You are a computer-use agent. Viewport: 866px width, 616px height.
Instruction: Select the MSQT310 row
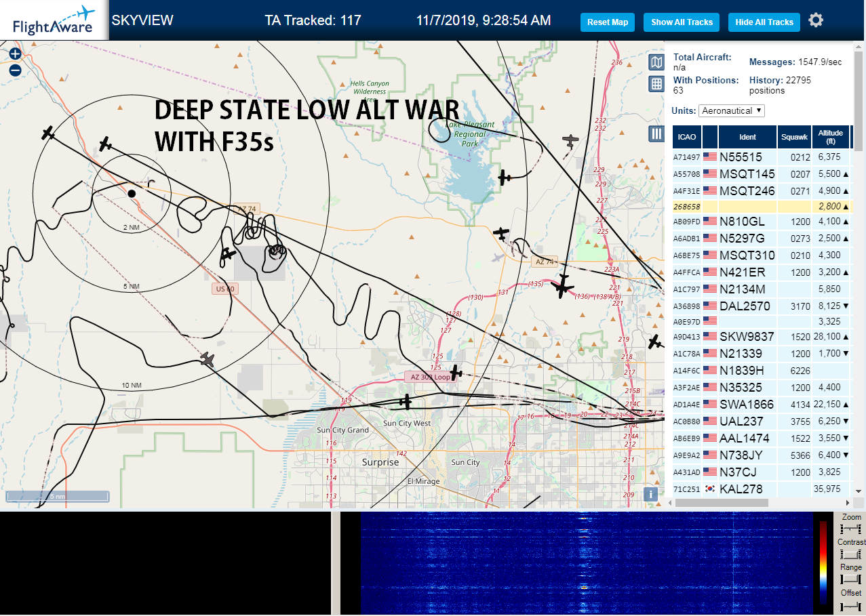[x=762, y=255]
